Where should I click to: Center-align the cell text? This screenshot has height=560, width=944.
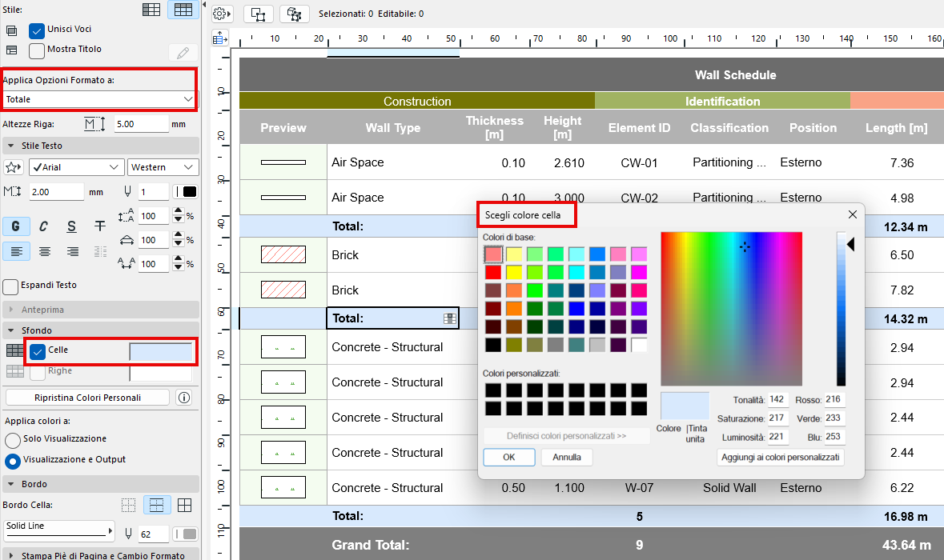[x=44, y=251]
